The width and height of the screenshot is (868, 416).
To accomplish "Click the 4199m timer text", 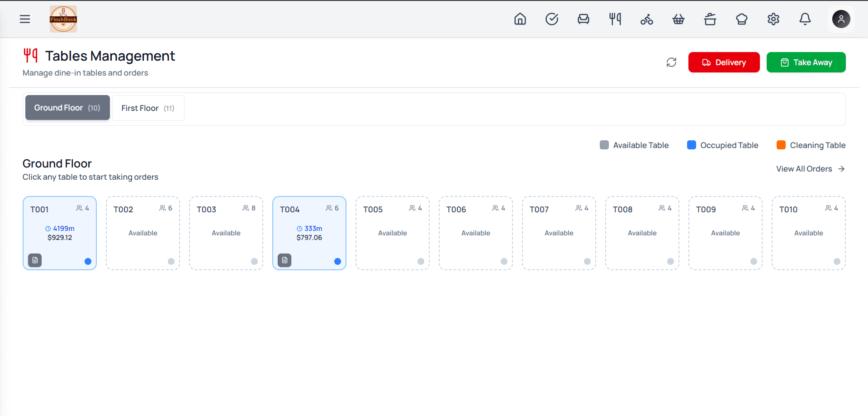I will tap(64, 229).
